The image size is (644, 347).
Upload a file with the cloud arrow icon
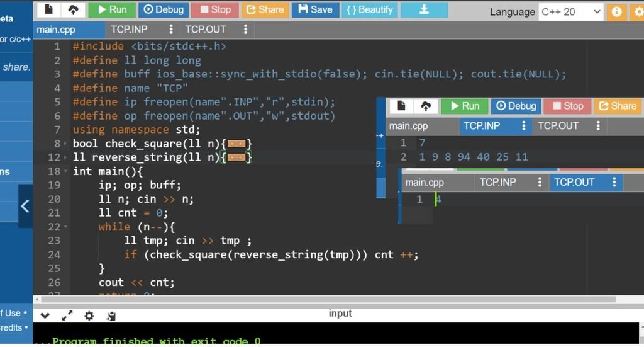73,9
